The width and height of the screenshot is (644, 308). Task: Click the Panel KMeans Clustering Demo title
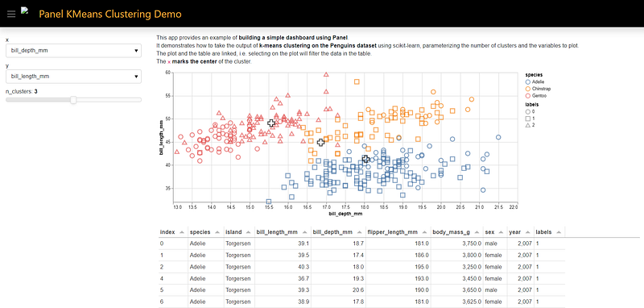(x=110, y=14)
